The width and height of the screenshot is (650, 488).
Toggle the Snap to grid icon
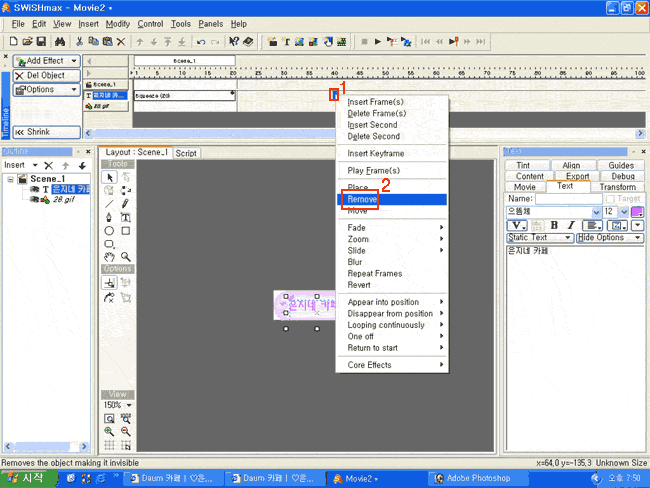126,445
